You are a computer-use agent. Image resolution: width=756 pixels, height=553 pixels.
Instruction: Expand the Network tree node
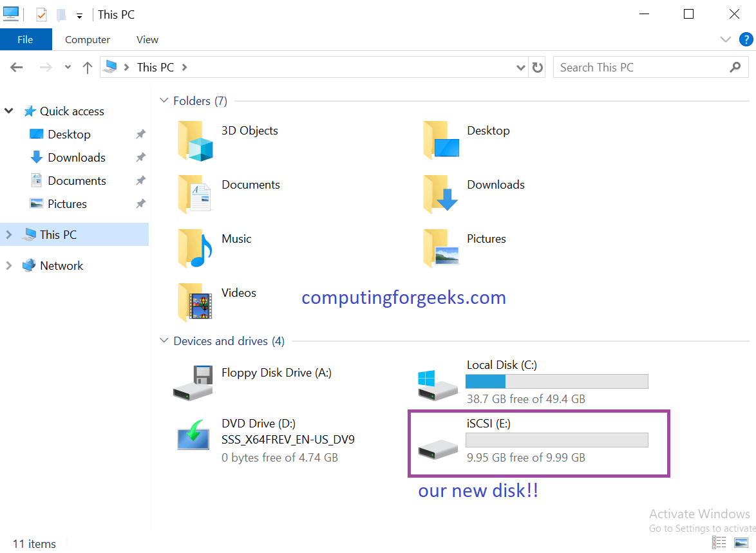[x=8, y=266]
